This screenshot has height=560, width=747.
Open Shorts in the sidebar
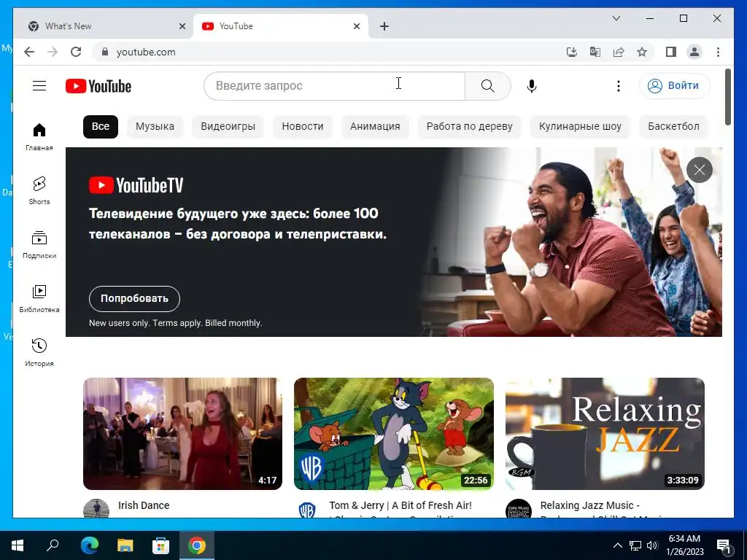[39, 191]
